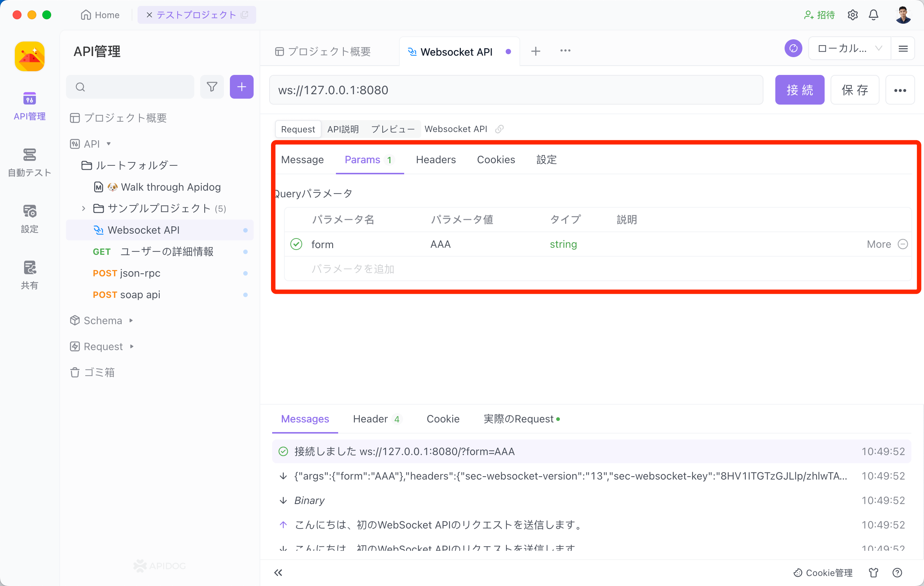Select Websocket API in the tree
The width and height of the screenshot is (924, 586).
160,230
